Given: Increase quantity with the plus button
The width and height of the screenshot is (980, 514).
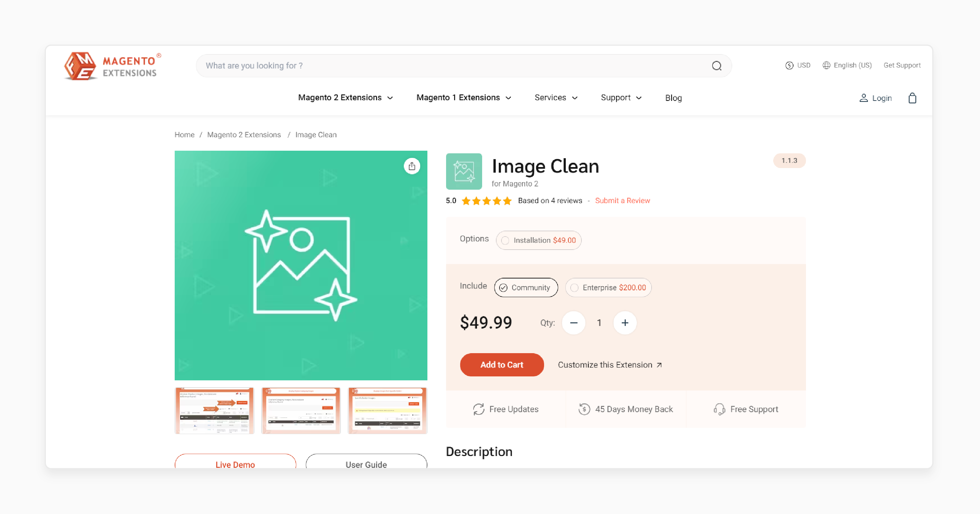Looking at the screenshot, I should (625, 323).
